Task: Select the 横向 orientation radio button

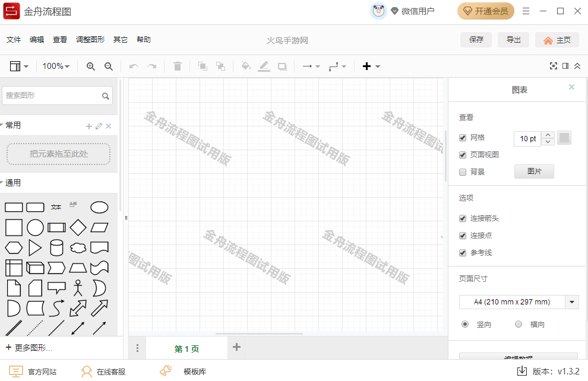Action: point(519,324)
